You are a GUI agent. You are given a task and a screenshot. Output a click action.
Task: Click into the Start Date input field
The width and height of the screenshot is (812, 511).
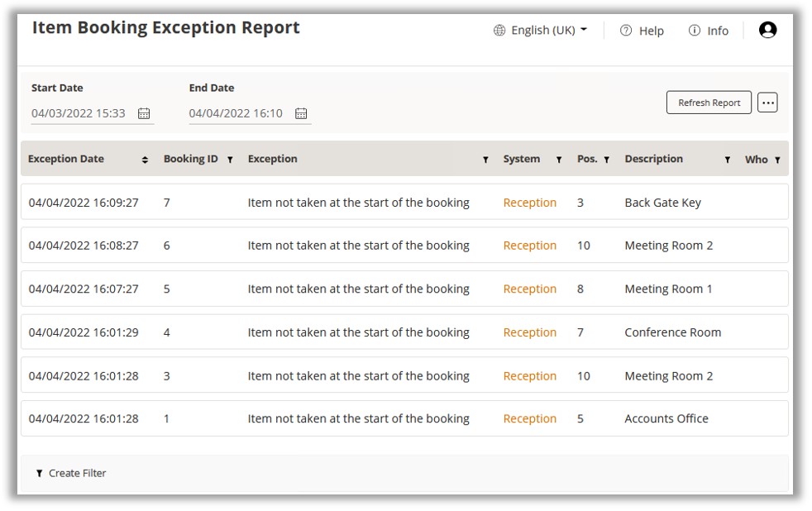tap(79, 114)
